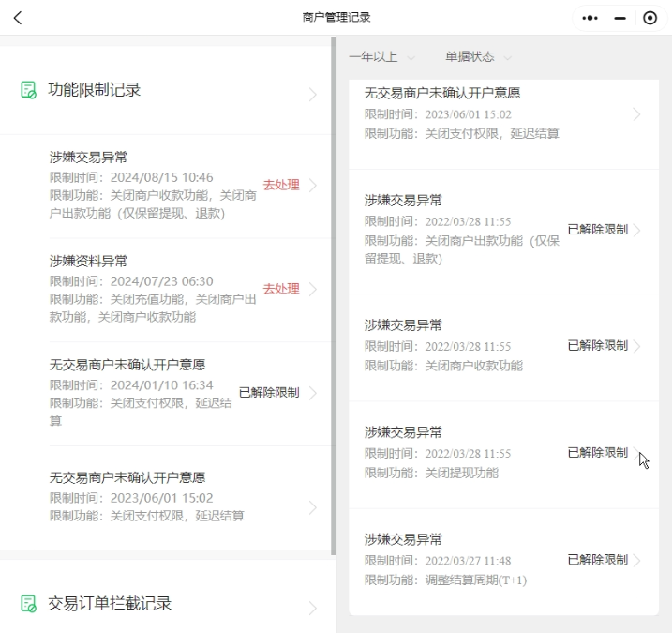This screenshot has width=672, height=633.
Task: Click 限制功能：调整结算周期(T+1) text
Action: (445, 580)
